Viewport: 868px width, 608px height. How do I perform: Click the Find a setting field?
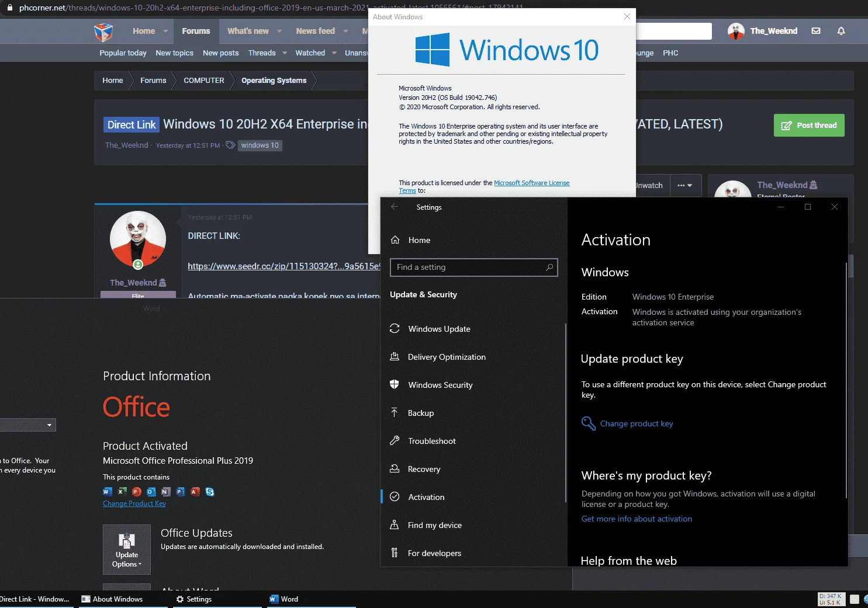point(473,267)
